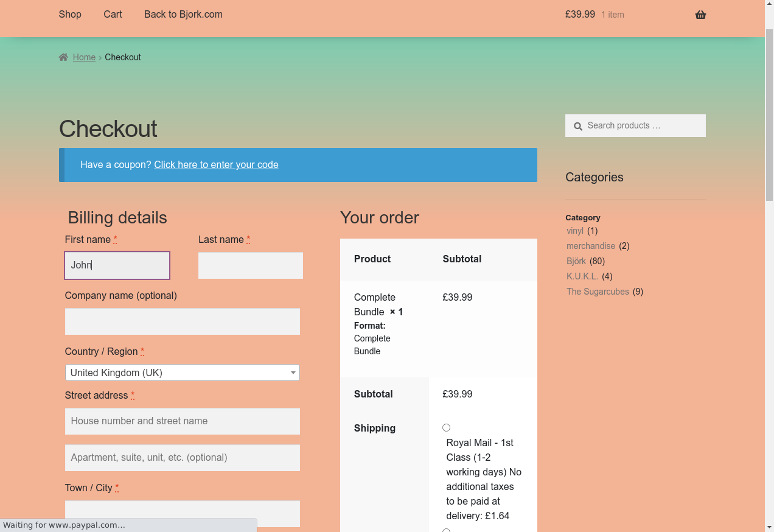Open the Shop menu item
Screen dimensions: 774x532
(70, 14)
